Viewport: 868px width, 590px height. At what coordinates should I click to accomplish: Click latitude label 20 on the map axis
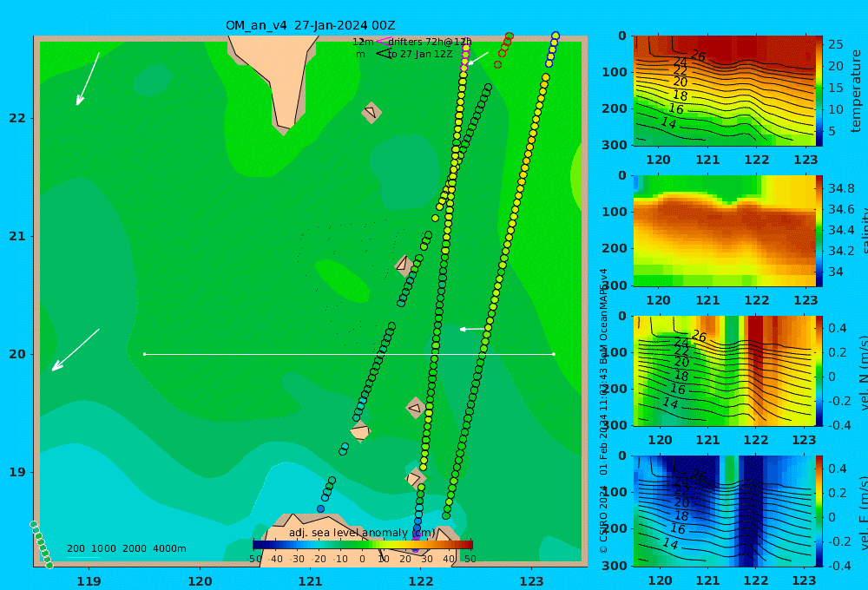pyautogui.click(x=17, y=354)
